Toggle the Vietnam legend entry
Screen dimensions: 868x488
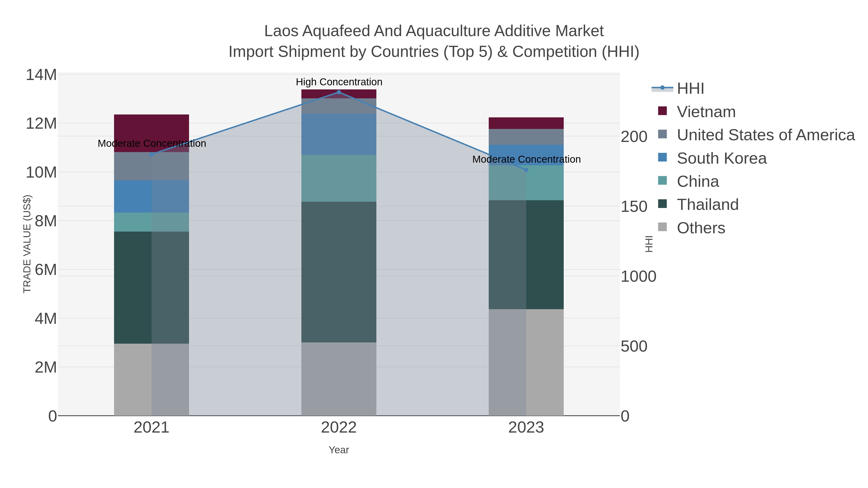click(x=697, y=112)
